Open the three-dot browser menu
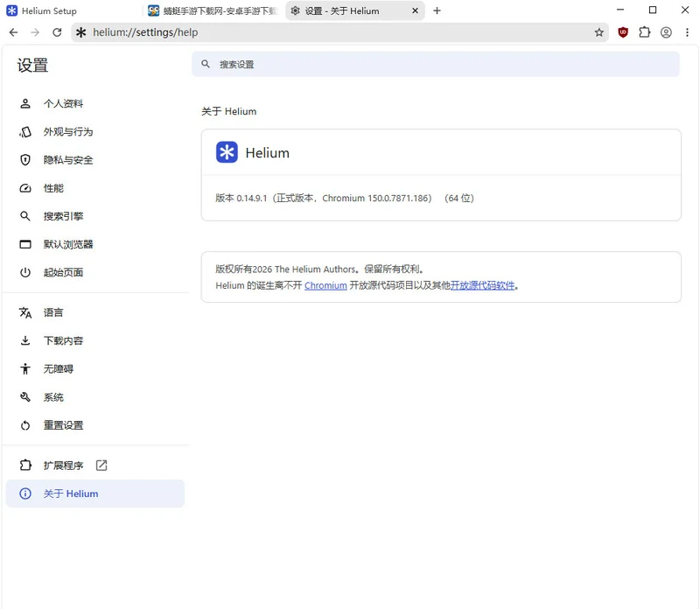The width and height of the screenshot is (700, 609). [687, 32]
